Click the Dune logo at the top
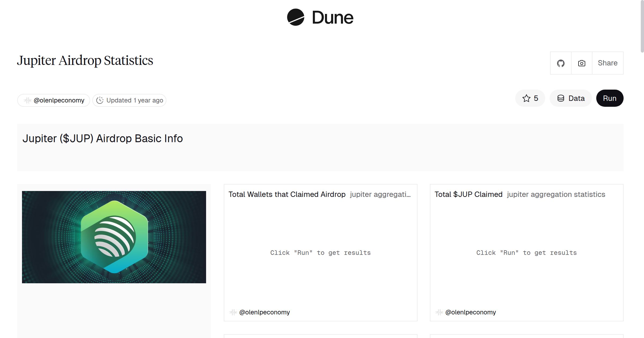Viewport: 644px width, 338px height. coord(320,17)
